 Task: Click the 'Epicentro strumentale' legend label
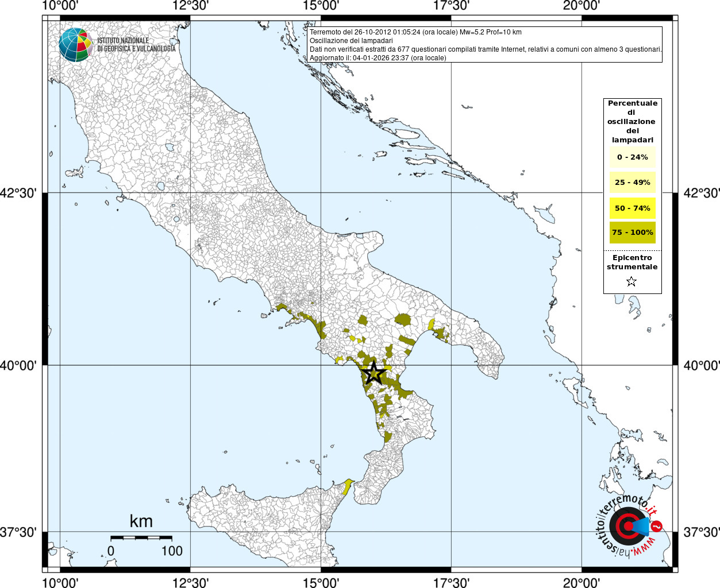coord(632,262)
